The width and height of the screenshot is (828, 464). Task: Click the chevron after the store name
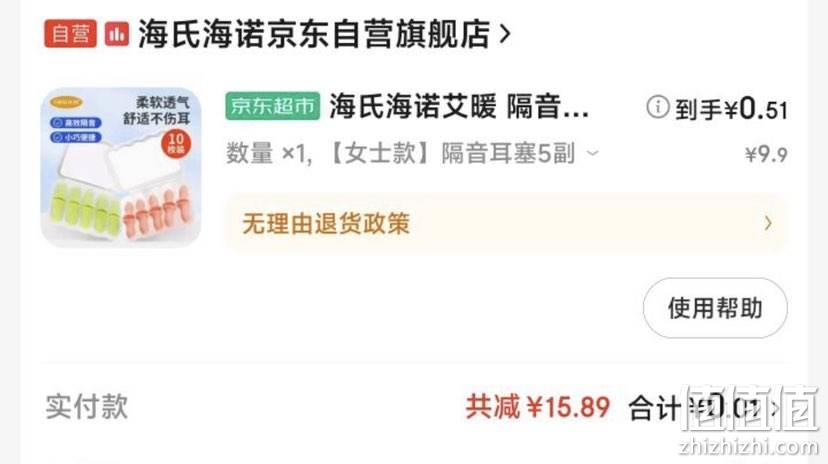pyautogui.click(x=505, y=34)
